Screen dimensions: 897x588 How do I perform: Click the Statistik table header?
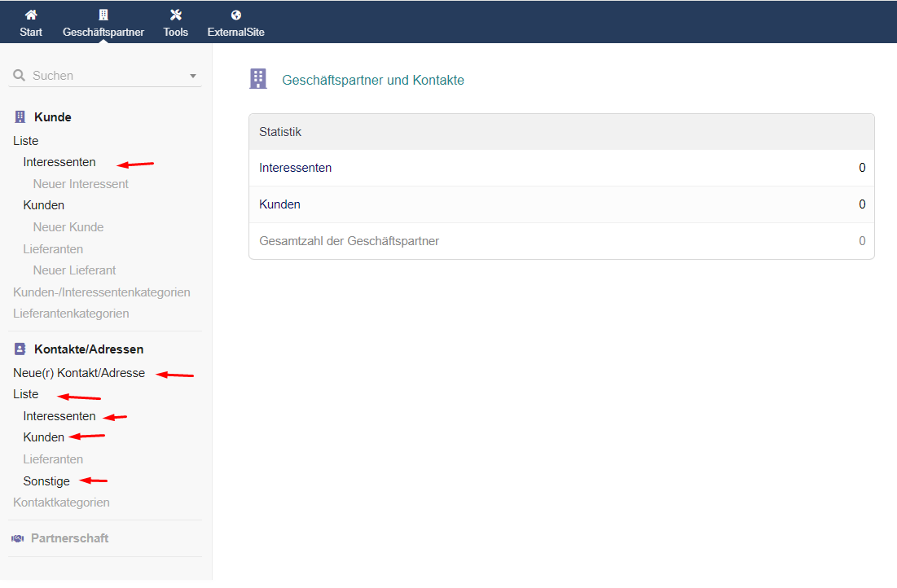coord(562,132)
